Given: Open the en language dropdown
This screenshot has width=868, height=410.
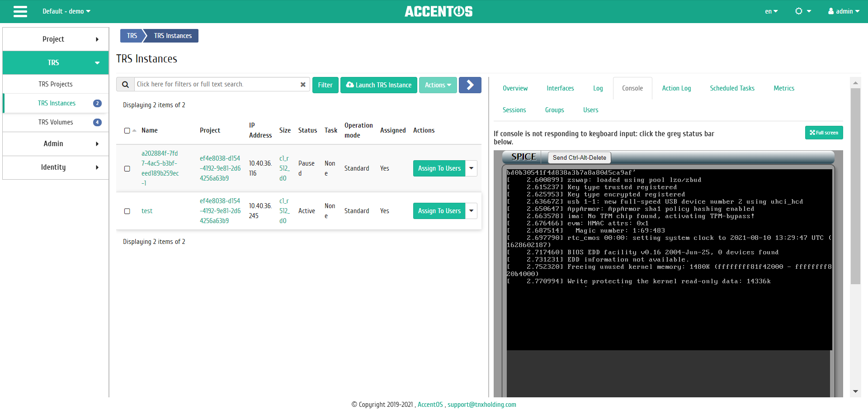Looking at the screenshot, I should [771, 11].
